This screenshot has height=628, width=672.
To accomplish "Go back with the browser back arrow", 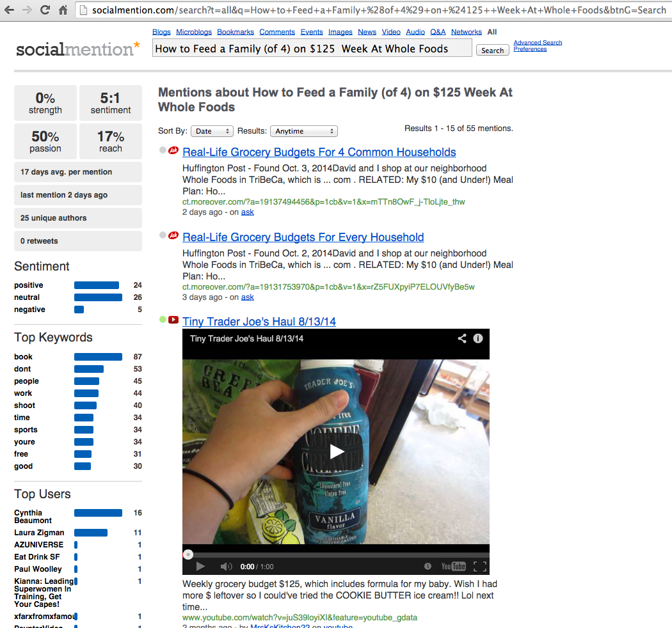I will point(9,10).
